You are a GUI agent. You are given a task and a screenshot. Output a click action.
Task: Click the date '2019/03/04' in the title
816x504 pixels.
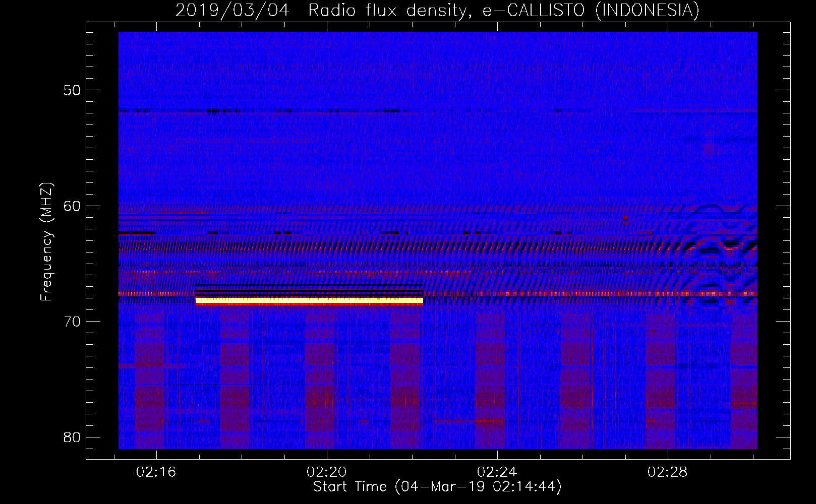coord(232,11)
